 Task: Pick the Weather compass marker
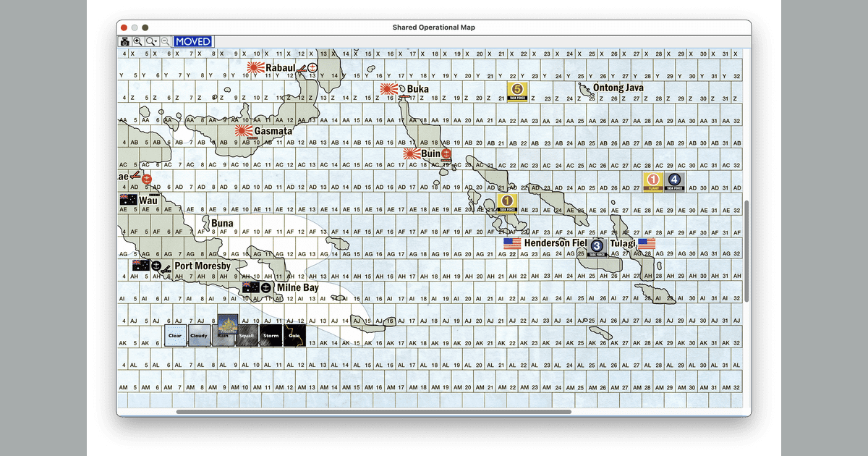[228, 324]
